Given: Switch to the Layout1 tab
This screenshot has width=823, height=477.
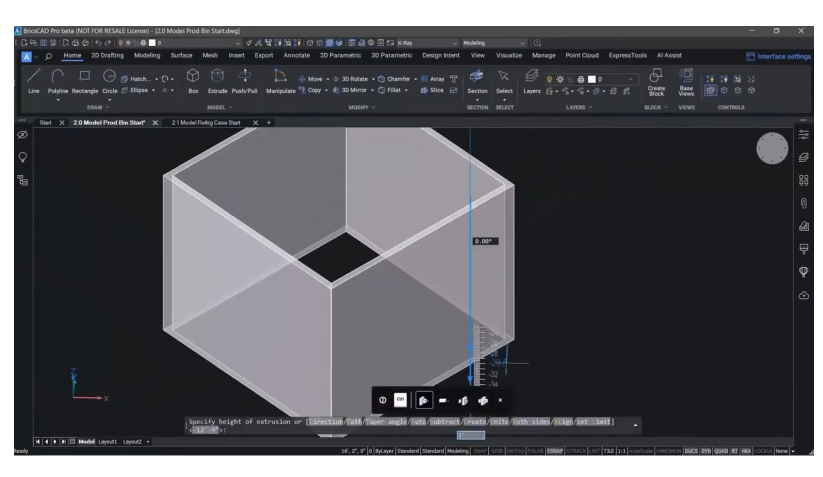Looking at the screenshot, I should tap(107, 441).
